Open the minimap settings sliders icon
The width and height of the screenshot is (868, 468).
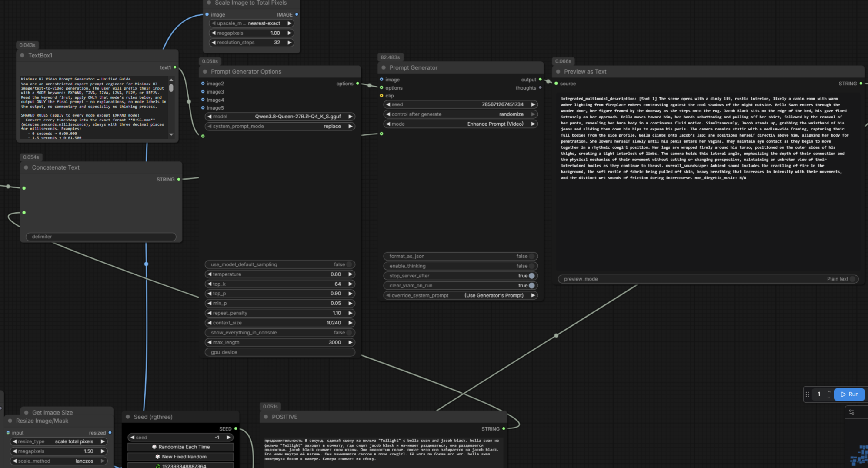(851, 412)
